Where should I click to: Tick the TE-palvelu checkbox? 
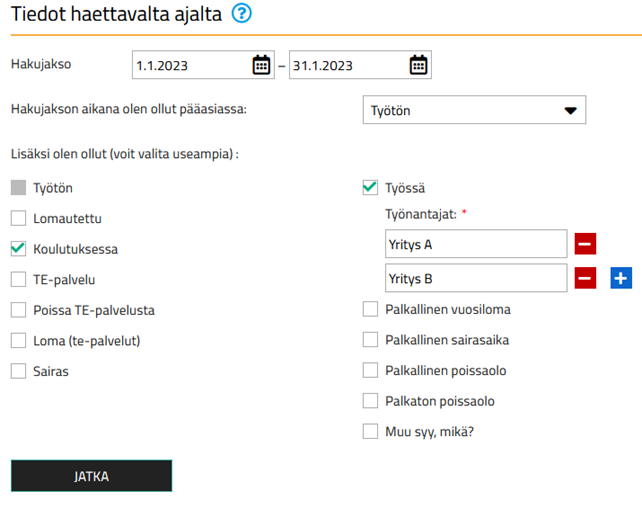pyautogui.click(x=18, y=279)
